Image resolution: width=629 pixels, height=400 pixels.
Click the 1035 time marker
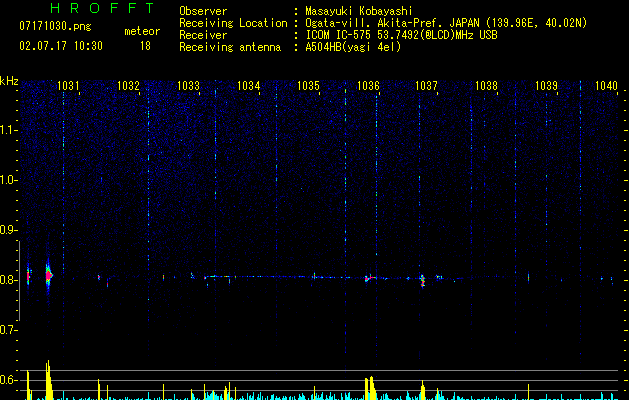[308, 85]
